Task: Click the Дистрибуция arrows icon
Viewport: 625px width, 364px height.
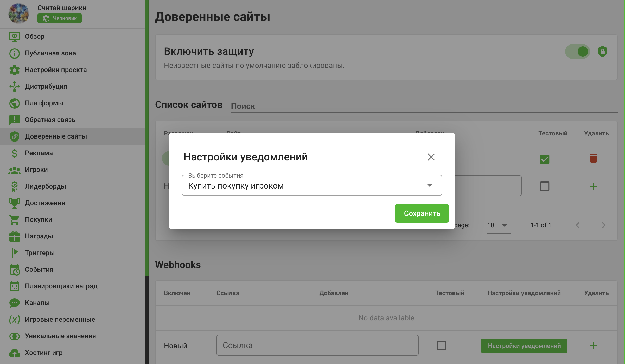Action: tap(14, 87)
